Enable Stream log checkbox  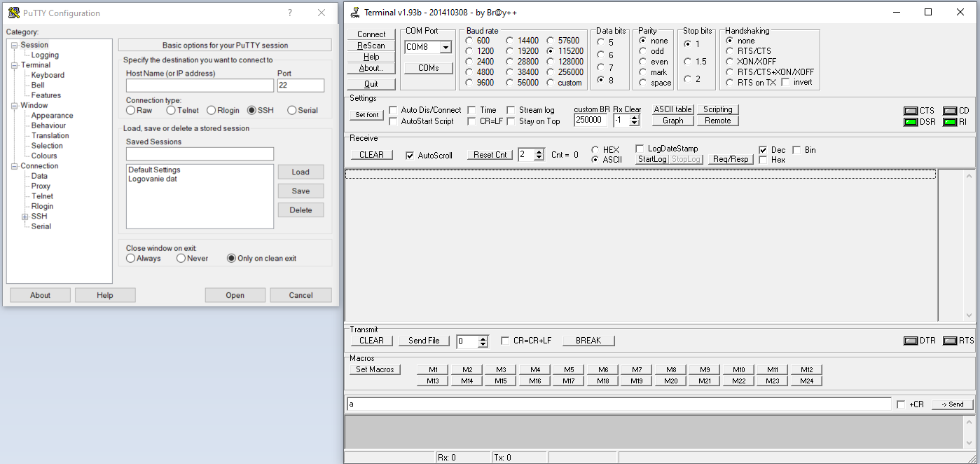511,110
